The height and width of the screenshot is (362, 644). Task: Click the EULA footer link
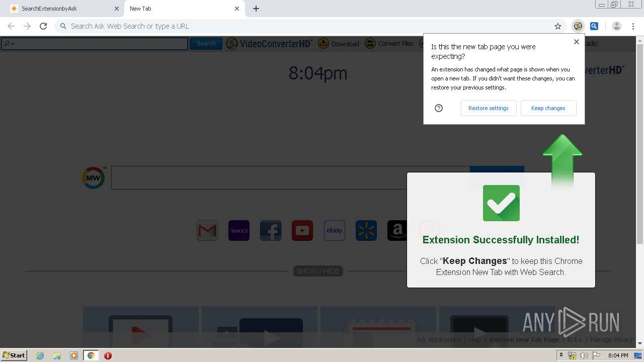pyautogui.click(x=575, y=340)
